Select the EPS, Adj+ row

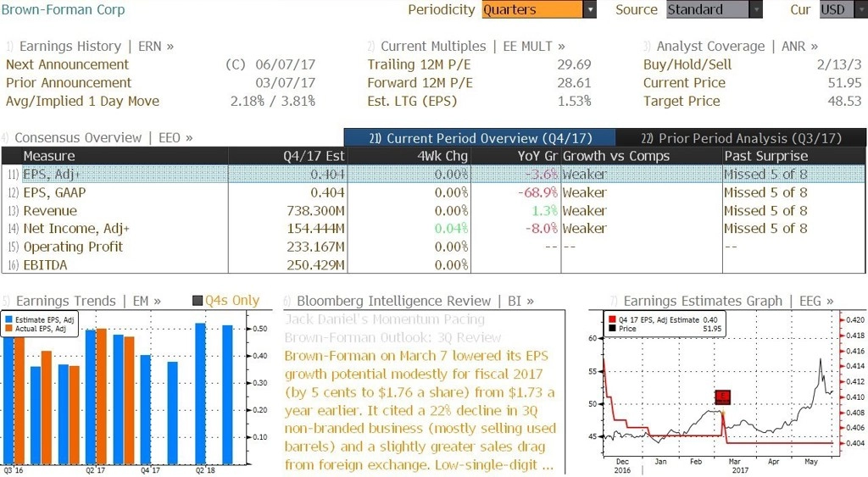[x=433, y=175]
